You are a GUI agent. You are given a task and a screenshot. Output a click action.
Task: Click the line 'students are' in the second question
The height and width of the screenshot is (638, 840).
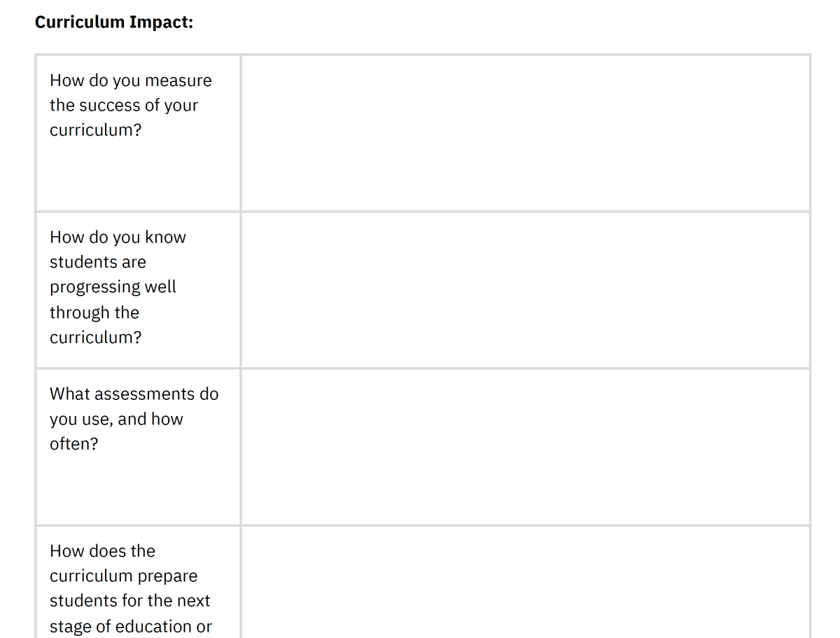[x=98, y=262]
